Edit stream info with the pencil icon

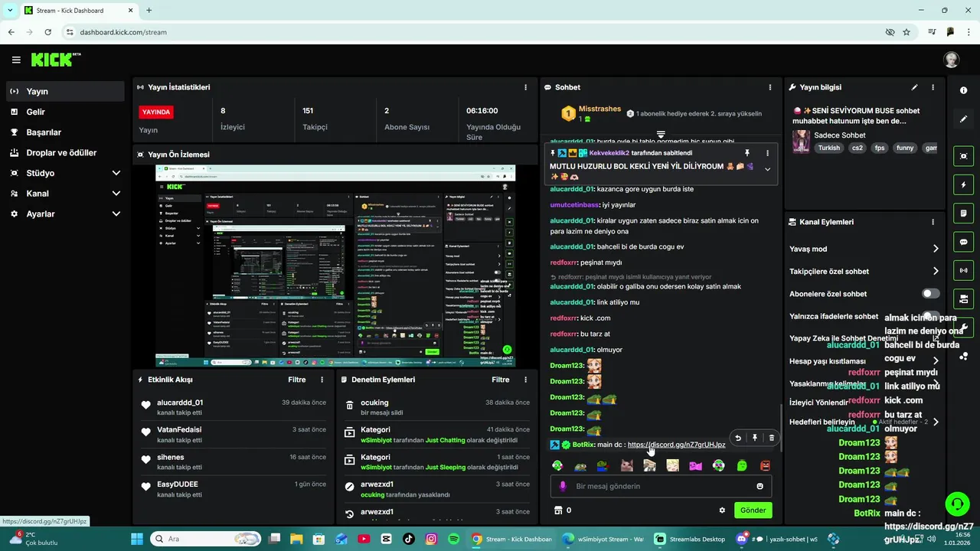[914, 87]
